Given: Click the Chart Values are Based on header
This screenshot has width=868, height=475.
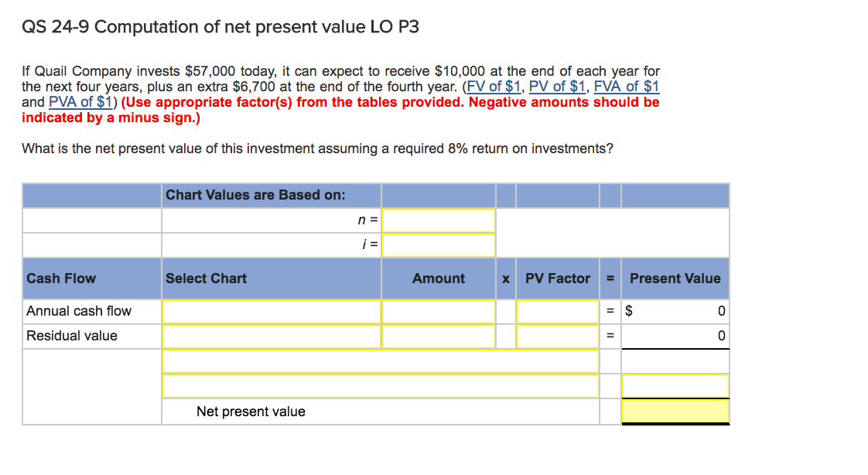Looking at the screenshot, I should coord(255,195).
